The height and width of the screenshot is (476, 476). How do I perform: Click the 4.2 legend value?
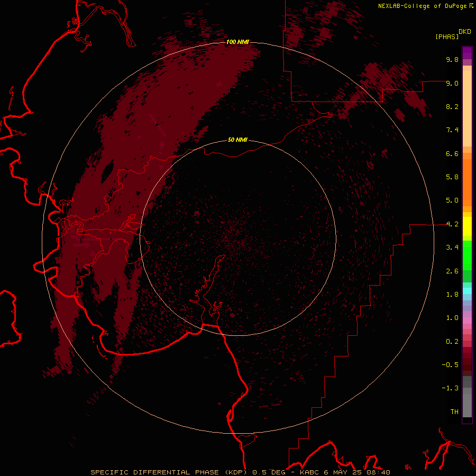(452, 224)
